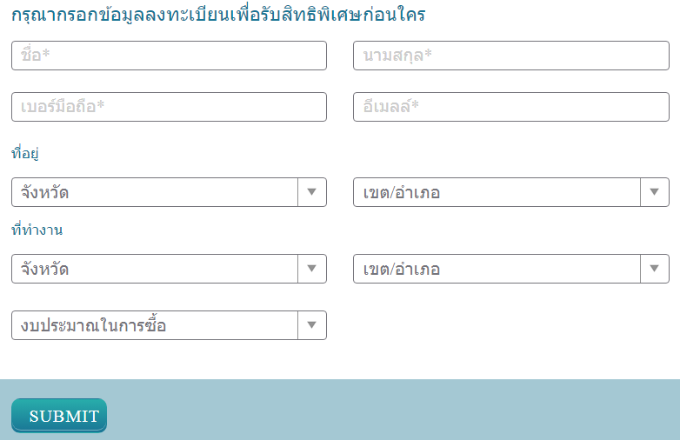
Task: Click the arrow icon on the ที่อยู่ จังหวัด select
Action: coord(312,192)
